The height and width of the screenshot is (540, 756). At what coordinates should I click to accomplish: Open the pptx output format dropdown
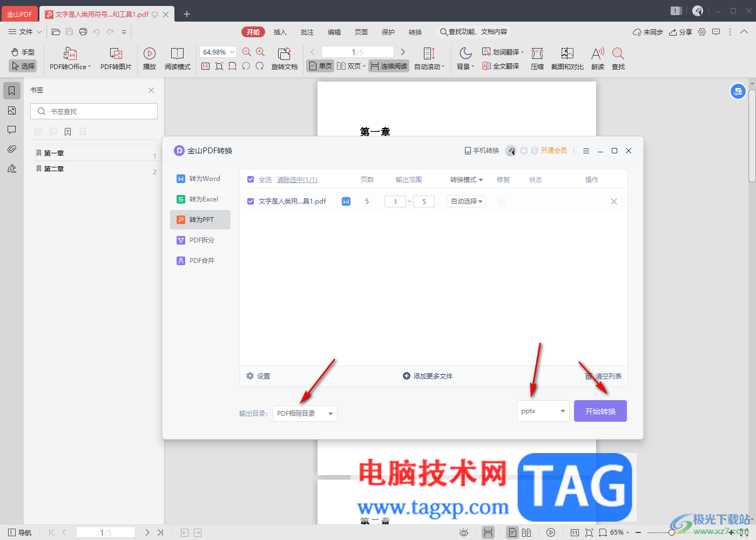point(543,411)
